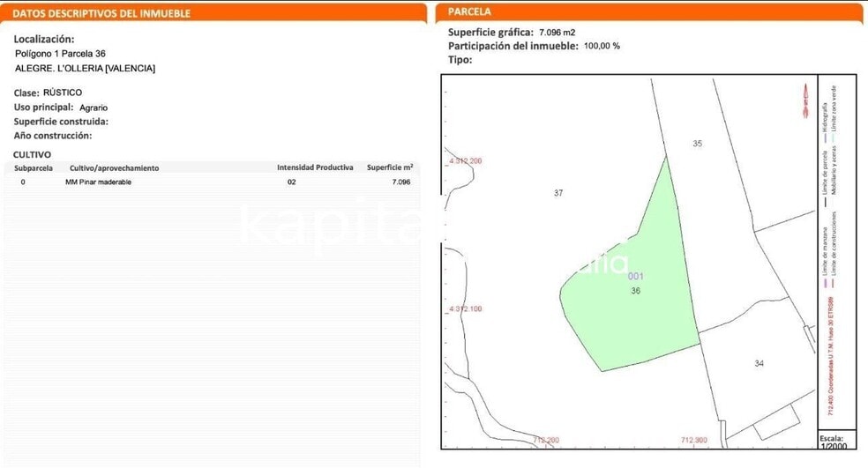Select parcel 35 on the map
The width and height of the screenshot is (868, 468).
pyautogui.click(x=698, y=143)
